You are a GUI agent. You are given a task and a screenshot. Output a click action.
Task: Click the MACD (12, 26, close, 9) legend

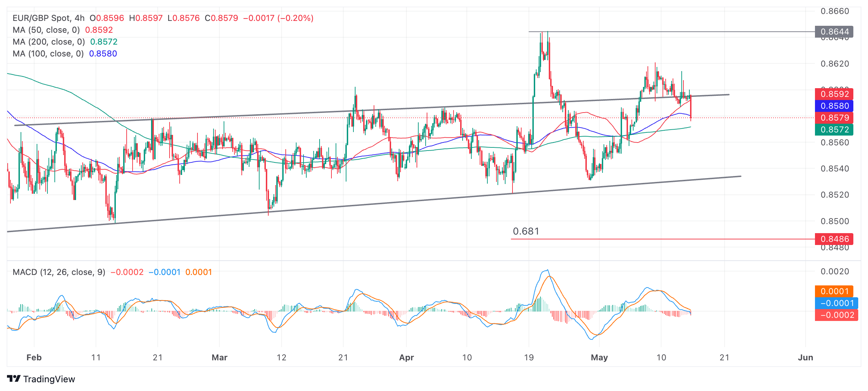click(x=59, y=272)
